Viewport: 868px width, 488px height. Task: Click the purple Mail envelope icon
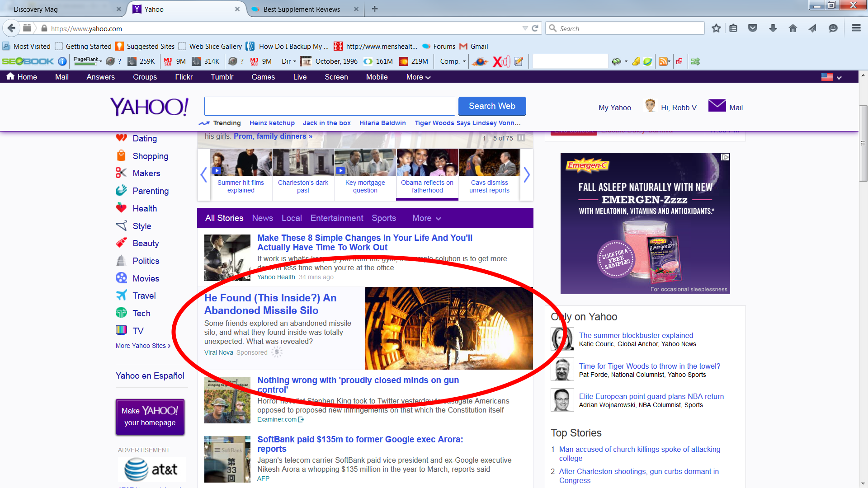(717, 105)
